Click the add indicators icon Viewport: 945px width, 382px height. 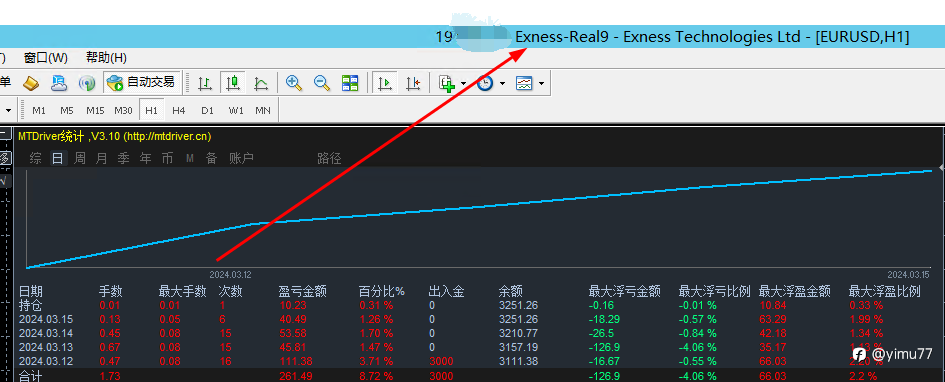[x=447, y=83]
